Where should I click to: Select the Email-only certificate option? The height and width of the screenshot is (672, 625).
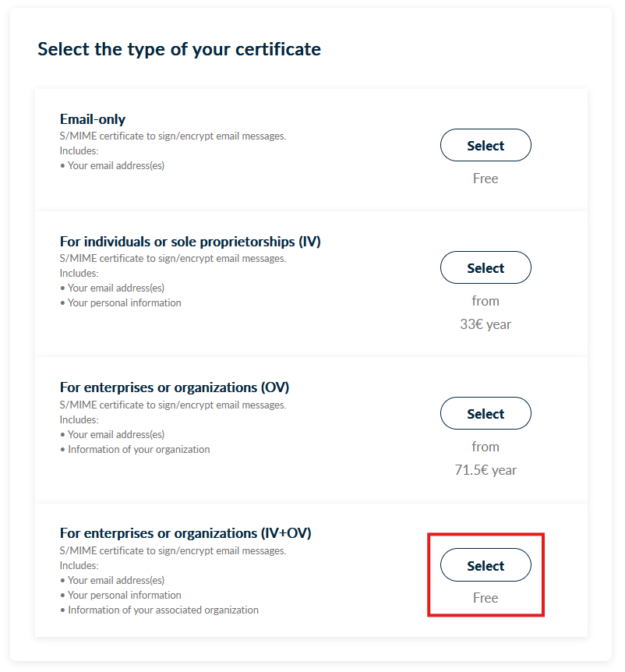coord(486,146)
